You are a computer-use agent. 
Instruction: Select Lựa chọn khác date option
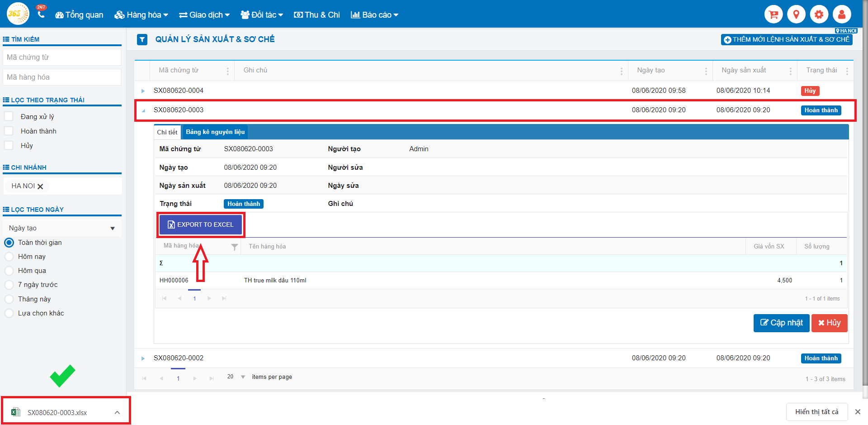(9, 313)
